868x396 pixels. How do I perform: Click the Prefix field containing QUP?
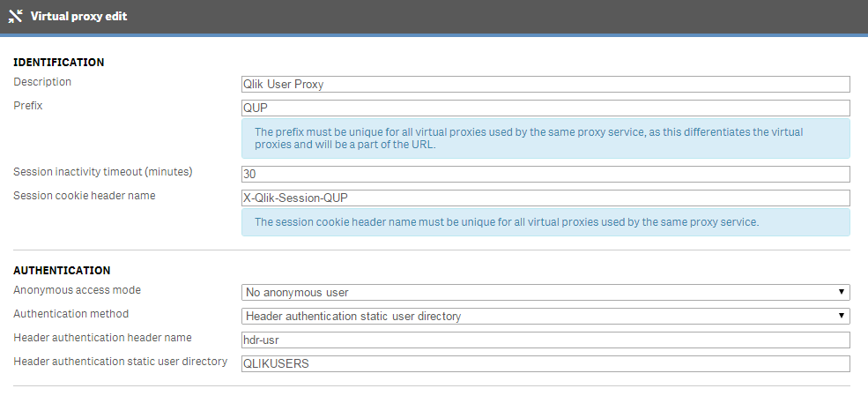(x=545, y=108)
